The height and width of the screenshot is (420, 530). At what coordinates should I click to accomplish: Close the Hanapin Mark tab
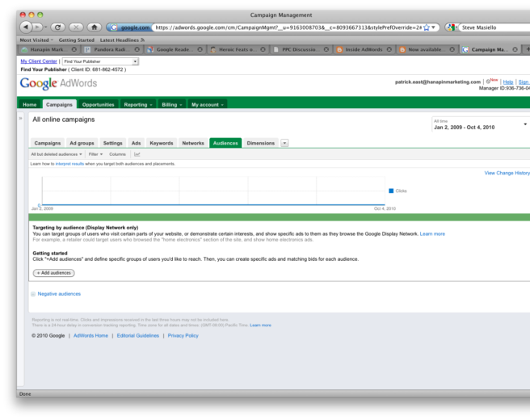tap(74, 49)
